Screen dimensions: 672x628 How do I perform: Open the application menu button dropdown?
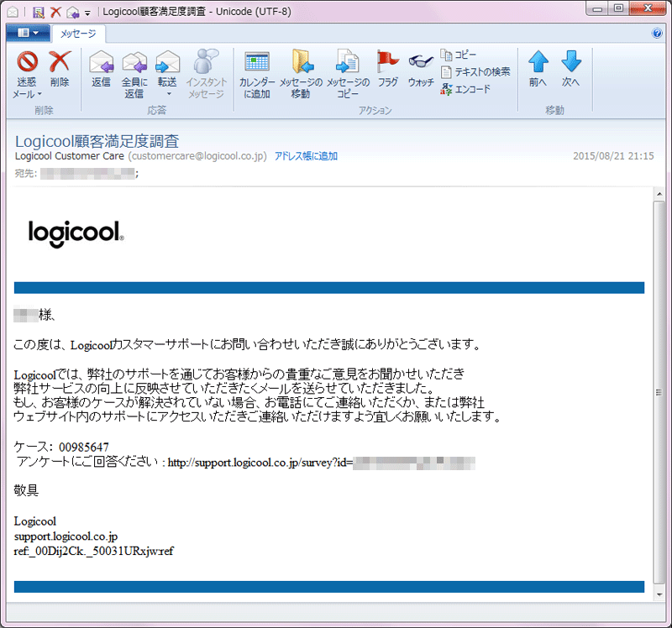click(29, 33)
